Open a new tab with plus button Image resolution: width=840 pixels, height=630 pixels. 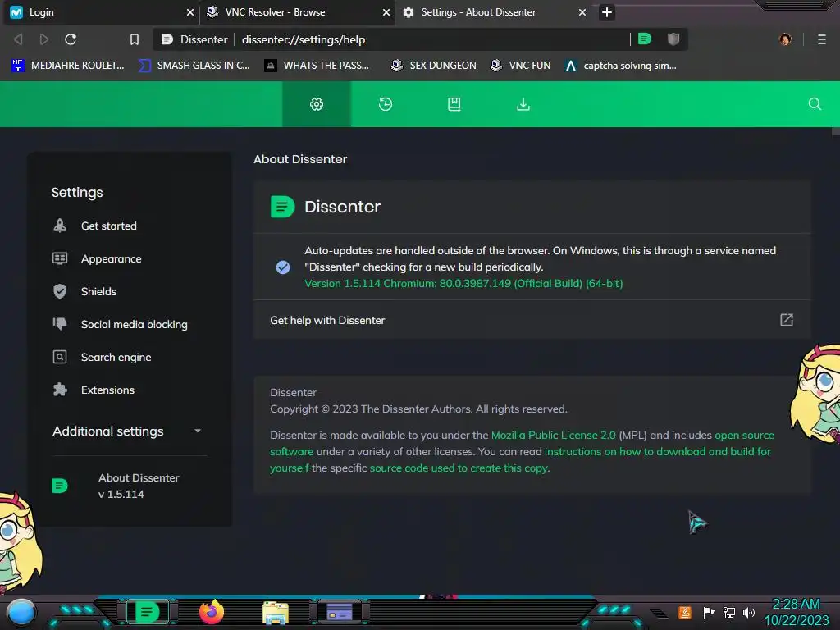(606, 11)
